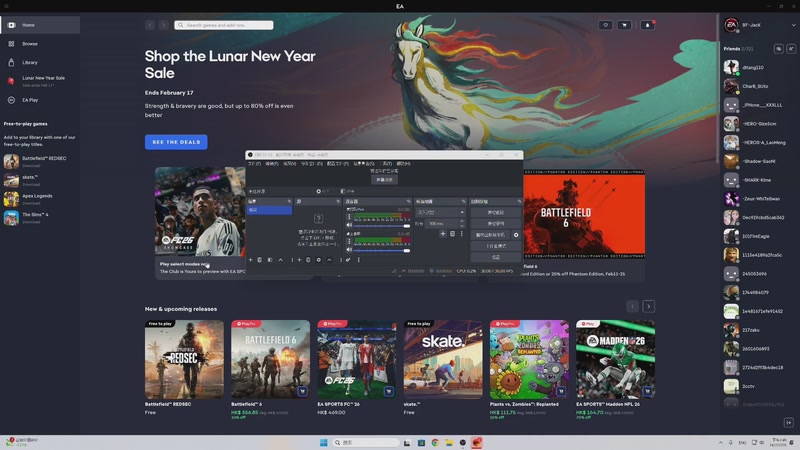This screenshot has width=800, height=450.
Task: Add Plants vs. Zombies Replanted to cart
Action: tap(561, 391)
